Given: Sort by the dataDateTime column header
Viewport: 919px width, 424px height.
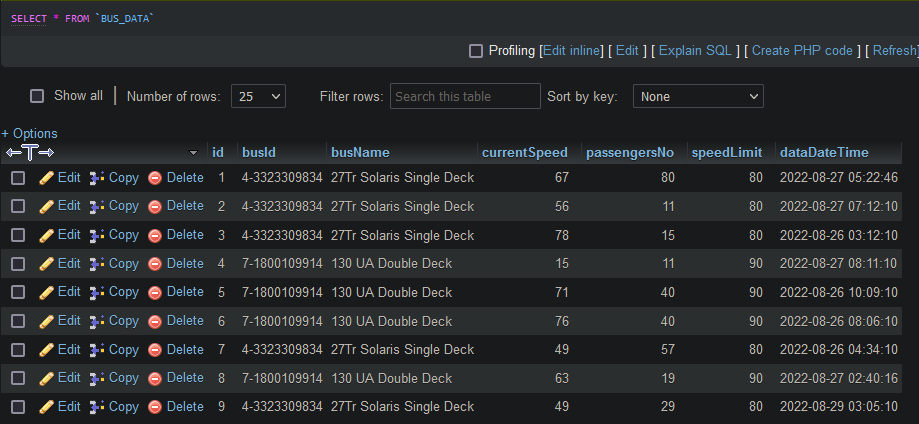Looking at the screenshot, I should (824, 152).
